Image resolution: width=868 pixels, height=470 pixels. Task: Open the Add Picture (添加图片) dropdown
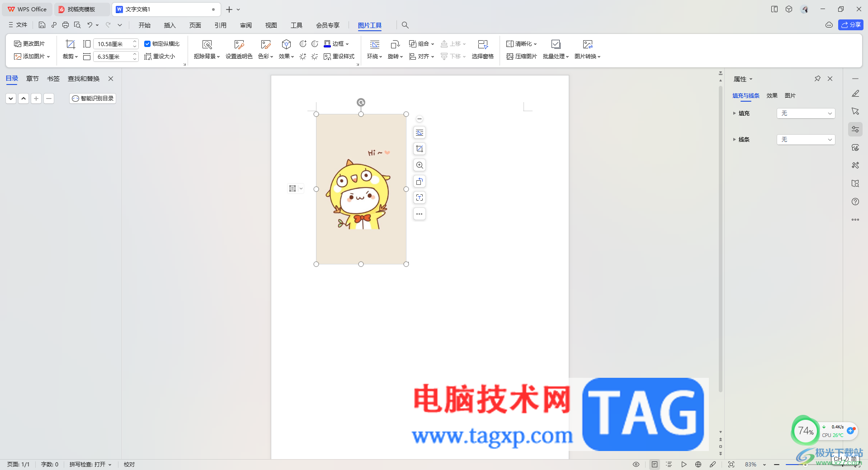(32, 56)
